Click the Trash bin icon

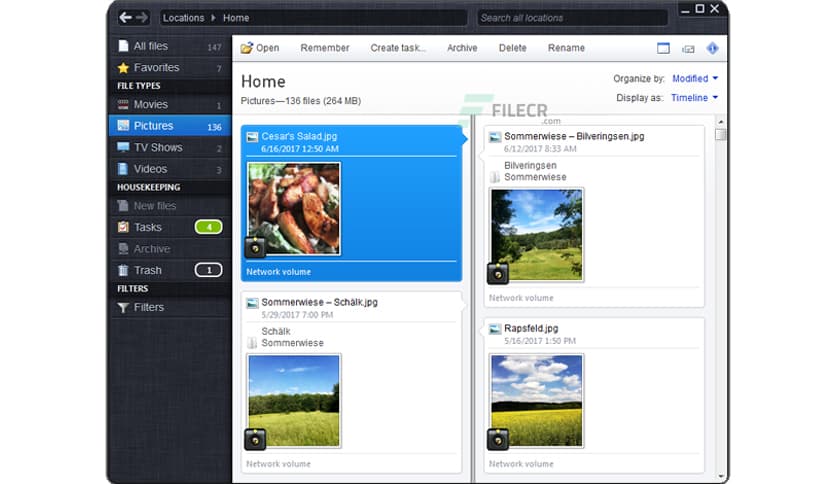coord(123,270)
